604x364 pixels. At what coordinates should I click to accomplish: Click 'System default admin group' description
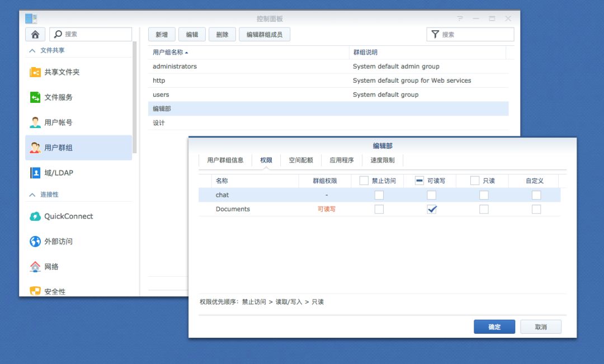396,66
